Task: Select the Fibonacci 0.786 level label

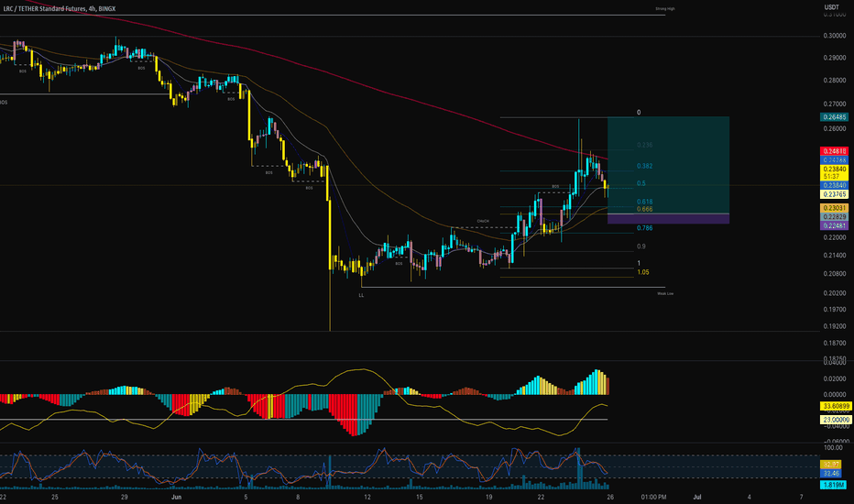Action: 644,228
